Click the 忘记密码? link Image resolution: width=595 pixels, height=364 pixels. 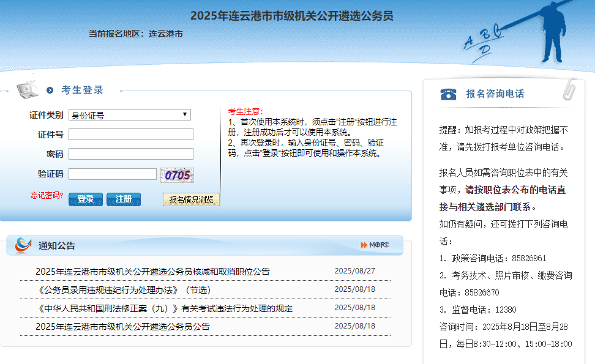tap(47, 196)
